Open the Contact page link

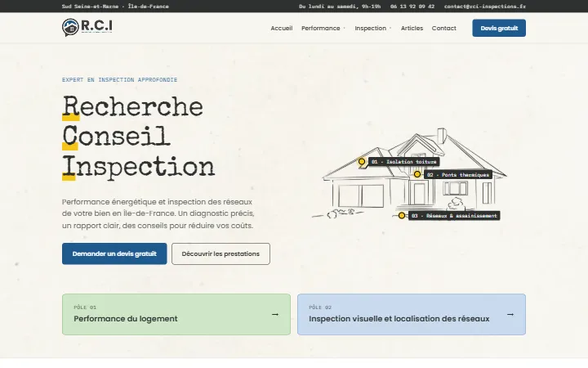click(x=444, y=28)
